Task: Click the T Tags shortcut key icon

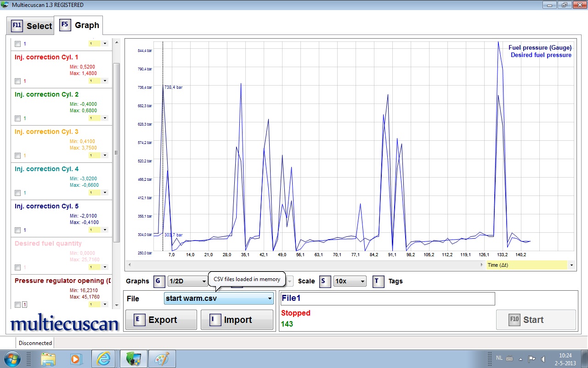Action: (378, 281)
